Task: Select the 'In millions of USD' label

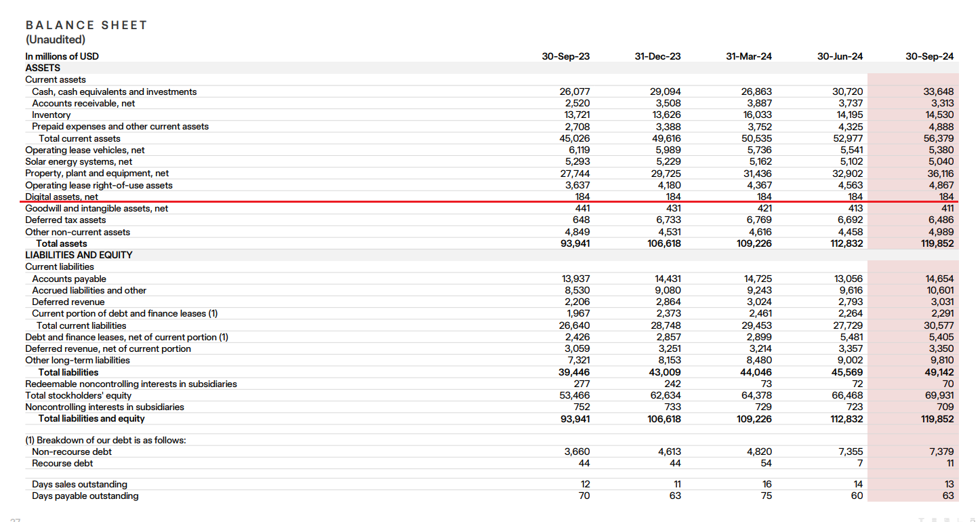Action: pos(62,56)
